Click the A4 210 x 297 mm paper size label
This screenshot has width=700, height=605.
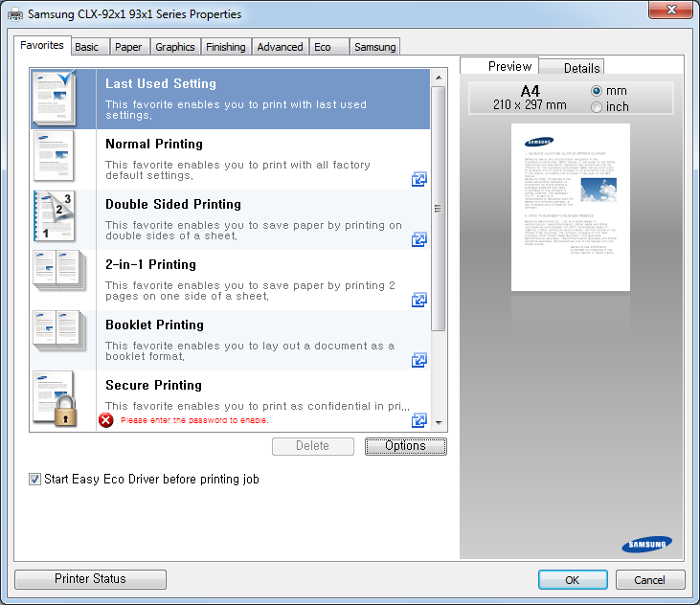click(530, 99)
